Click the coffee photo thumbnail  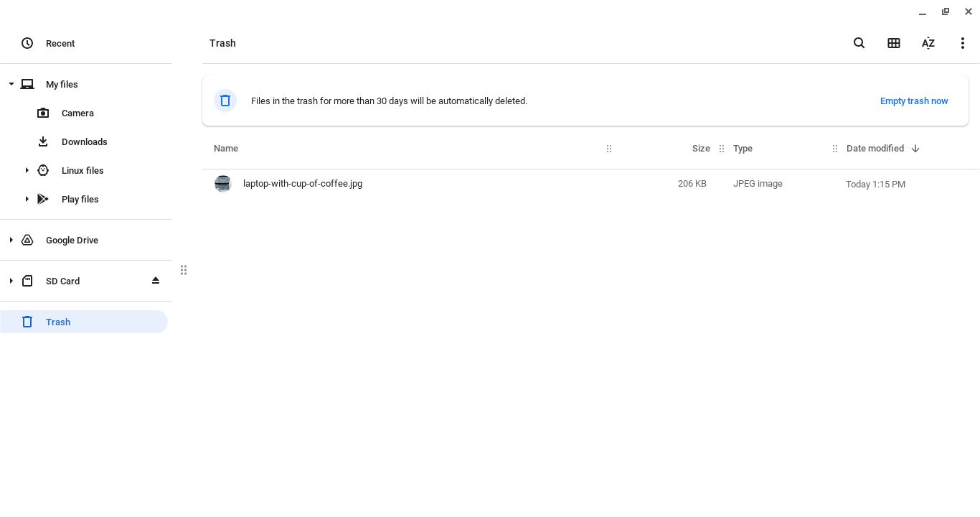click(222, 184)
